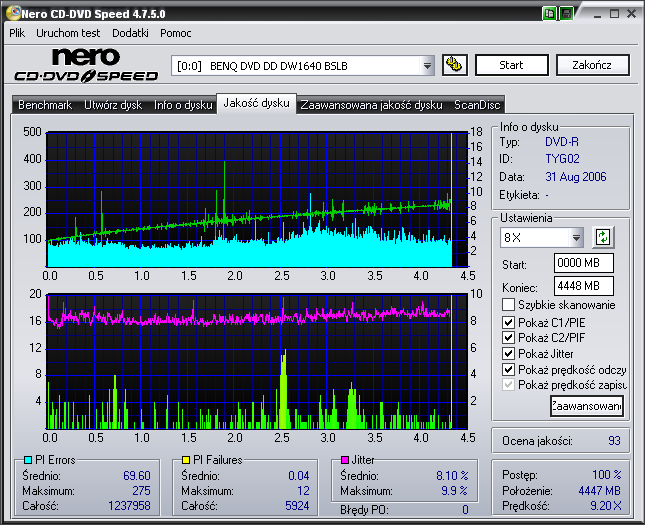This screenshot has height=525, width=645.
Task: Switch to the ScanDisc tab
Action: pos(477,105)
